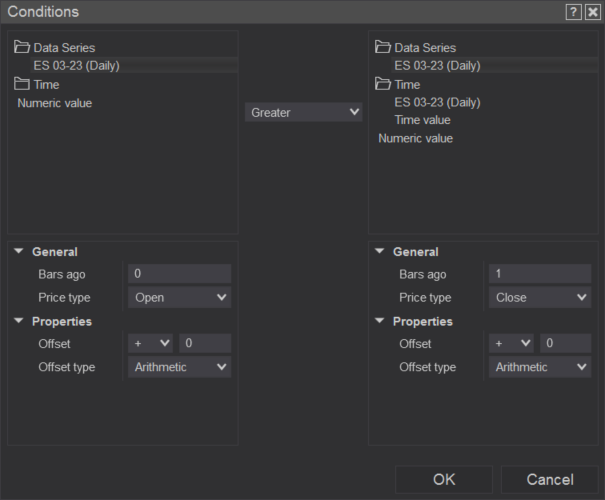Image resolution: width=605 pixels, height=500 pixels.
Task: Click the right Data Series label
Action: 425,48
